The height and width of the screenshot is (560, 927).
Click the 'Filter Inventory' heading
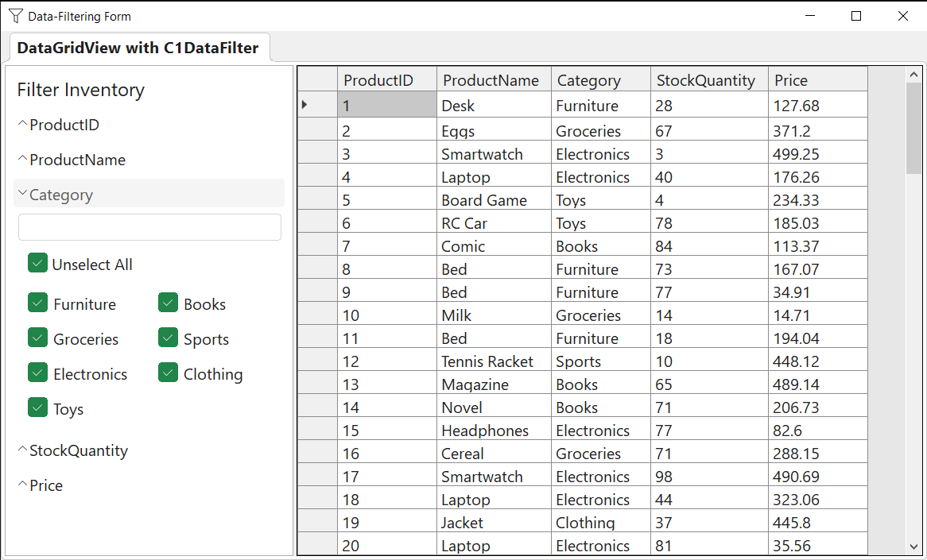81,90
